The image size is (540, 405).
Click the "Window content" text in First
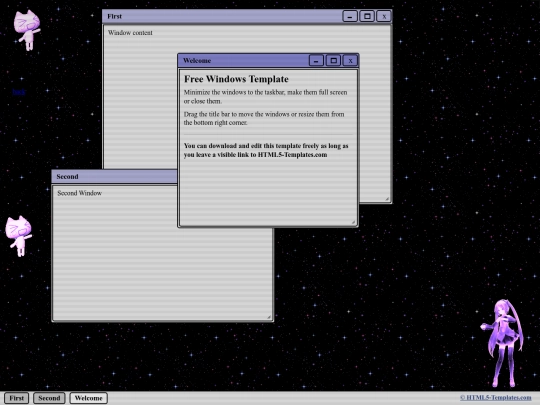tap(130, 33)
